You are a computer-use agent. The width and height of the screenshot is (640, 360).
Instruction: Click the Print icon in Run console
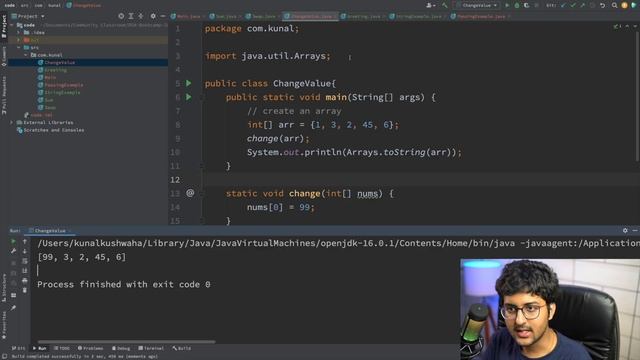pos(24,280)
